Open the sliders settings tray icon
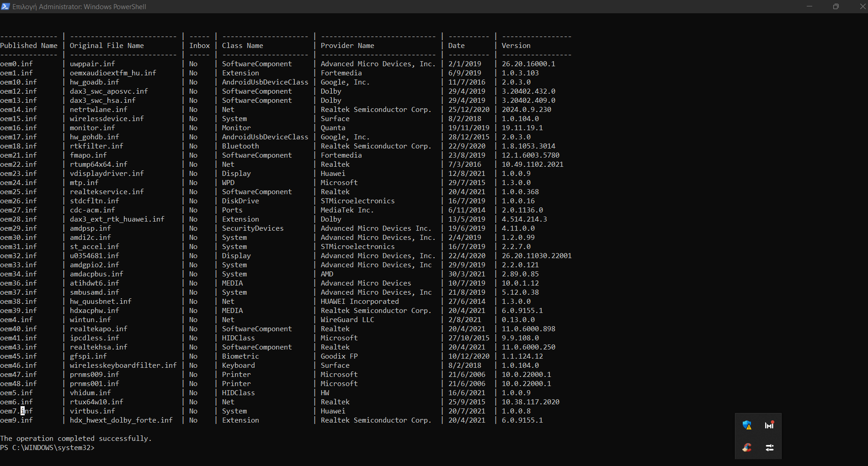Viewport: 868px width, 466px height. click(x=769, y=448)
